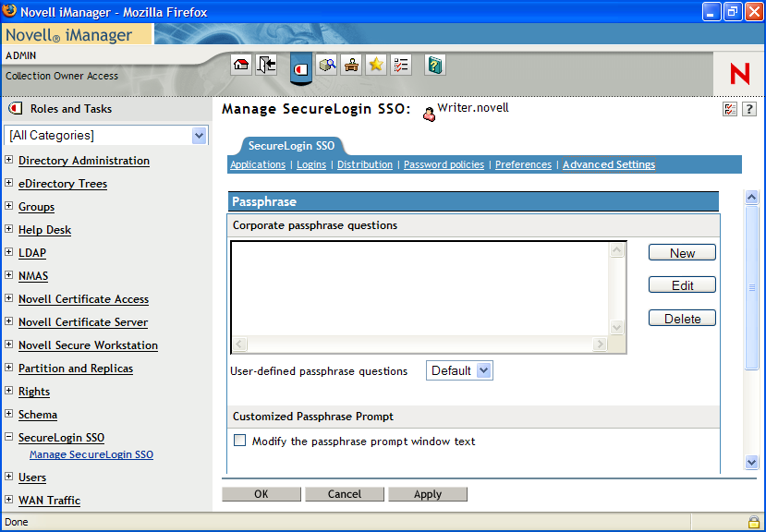Expand the Users role

coord(9,476)
